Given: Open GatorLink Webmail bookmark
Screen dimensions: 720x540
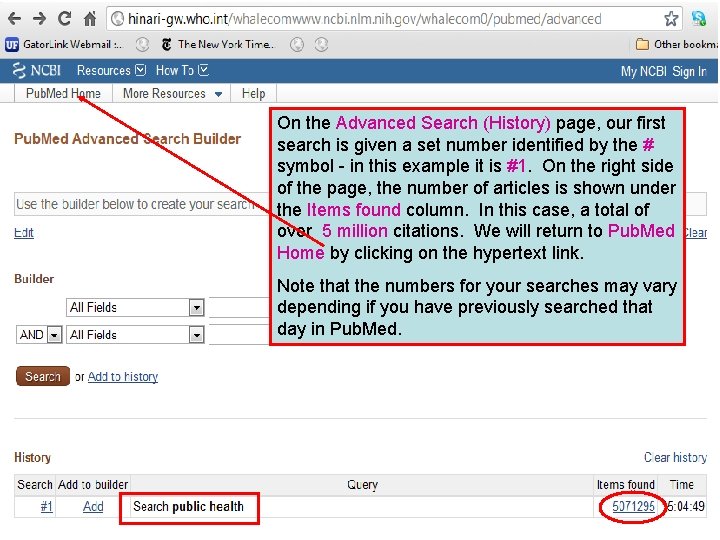Looking at the screenshot, I should coord(64,45).
